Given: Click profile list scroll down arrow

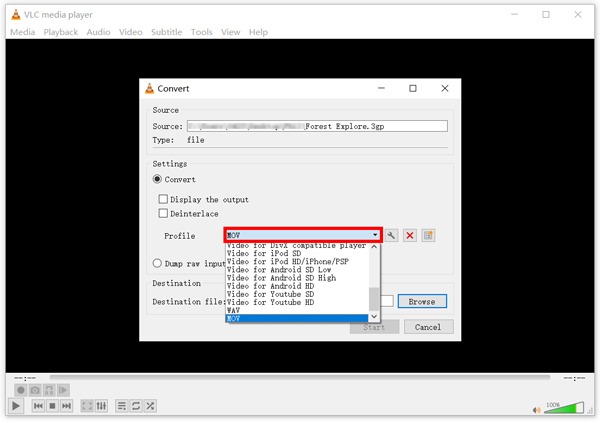Looking at the screenshot, I should pyautogui.click(x=374, y=317).
